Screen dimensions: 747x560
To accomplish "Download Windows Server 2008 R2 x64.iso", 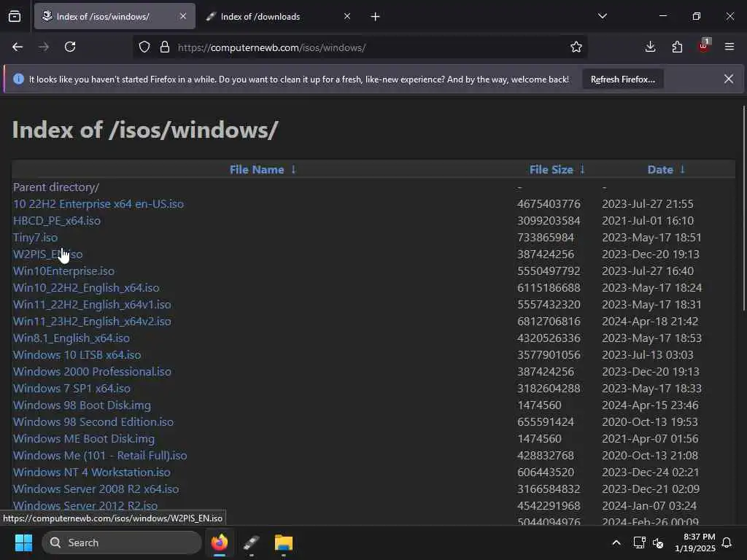I will (x=96, y=489).
